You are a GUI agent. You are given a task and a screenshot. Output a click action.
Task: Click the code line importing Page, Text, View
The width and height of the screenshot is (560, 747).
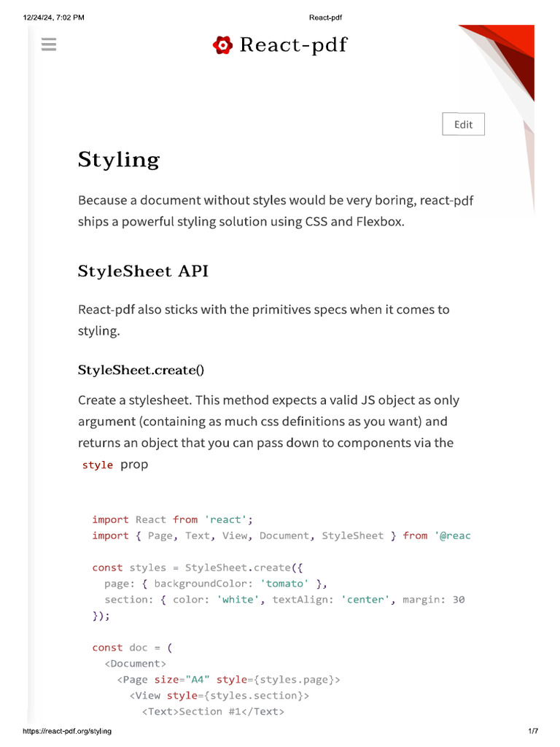(x=281, y=536)
